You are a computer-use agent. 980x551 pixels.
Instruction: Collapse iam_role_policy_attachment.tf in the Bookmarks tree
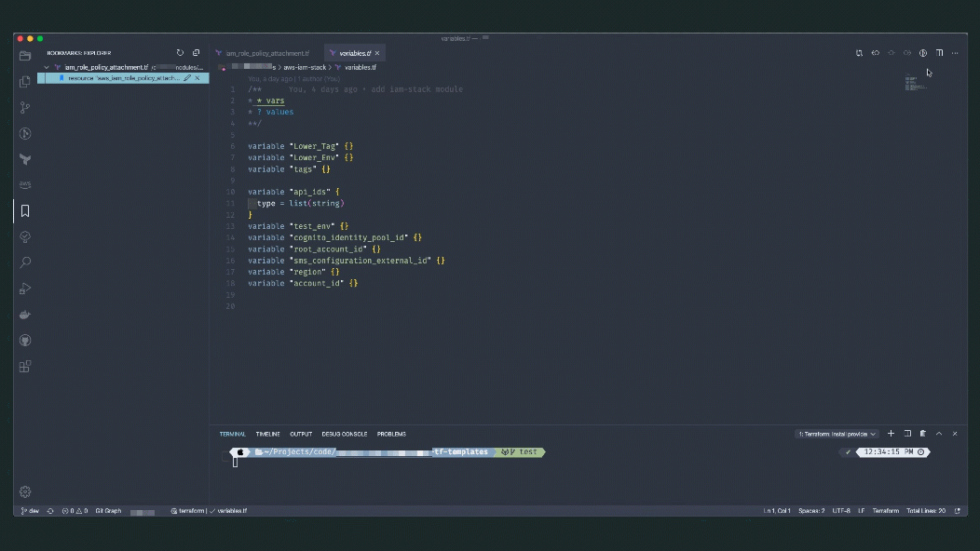tap(45, 67)
